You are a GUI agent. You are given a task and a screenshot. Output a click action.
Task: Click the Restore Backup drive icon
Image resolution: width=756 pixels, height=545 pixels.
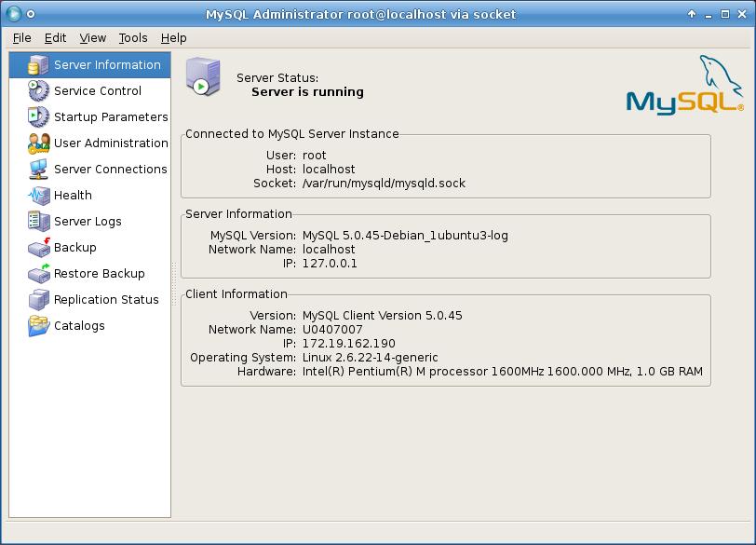38,274
